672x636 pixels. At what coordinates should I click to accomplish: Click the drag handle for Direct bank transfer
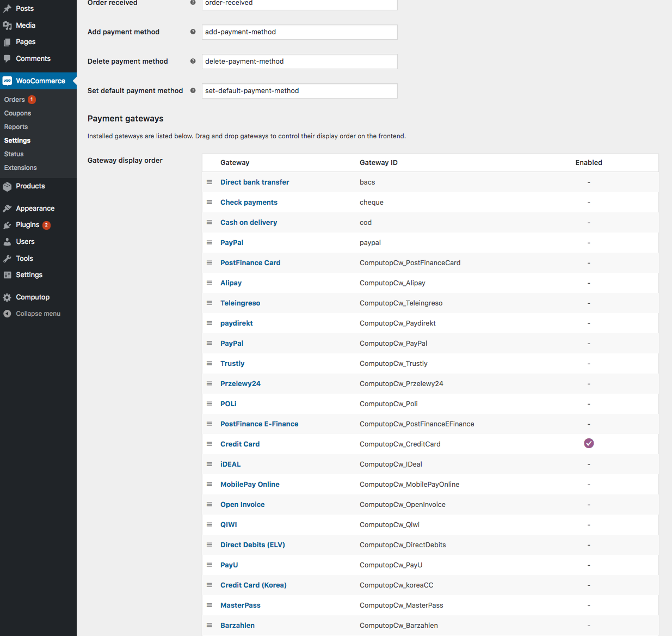coord(209,182)
